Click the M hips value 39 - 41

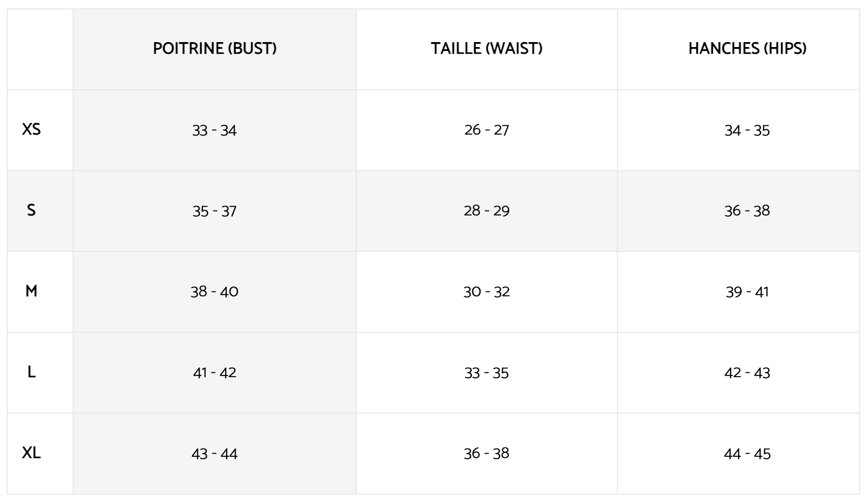pos(747,292)
